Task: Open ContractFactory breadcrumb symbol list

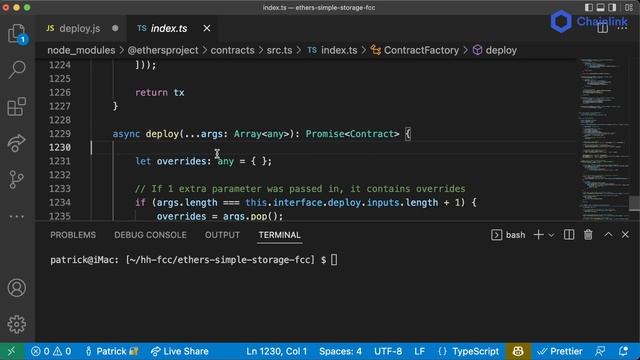Action: click(415, 50)
